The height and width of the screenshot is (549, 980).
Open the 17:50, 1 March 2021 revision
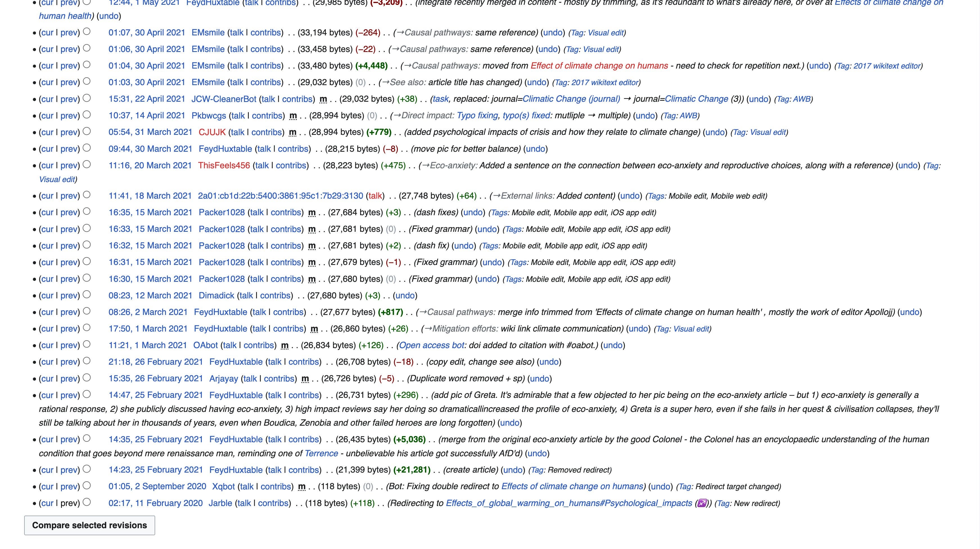pyautogui.click(x=148, y=329)
